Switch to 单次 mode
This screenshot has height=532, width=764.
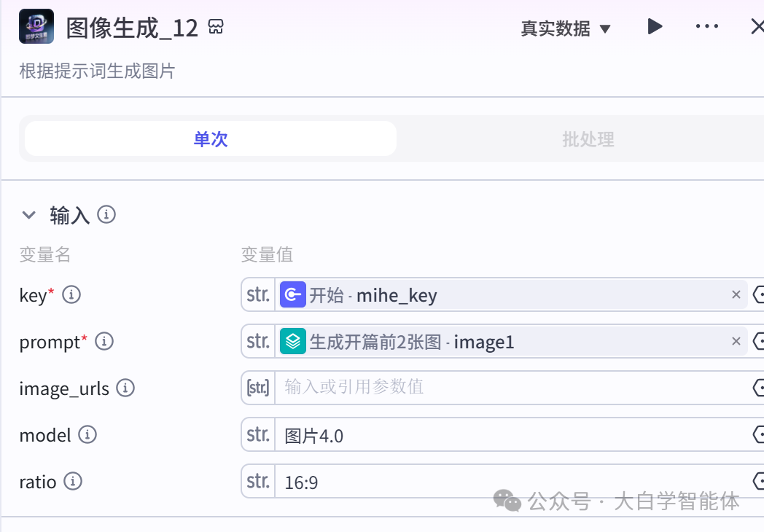tap(209, 139)
